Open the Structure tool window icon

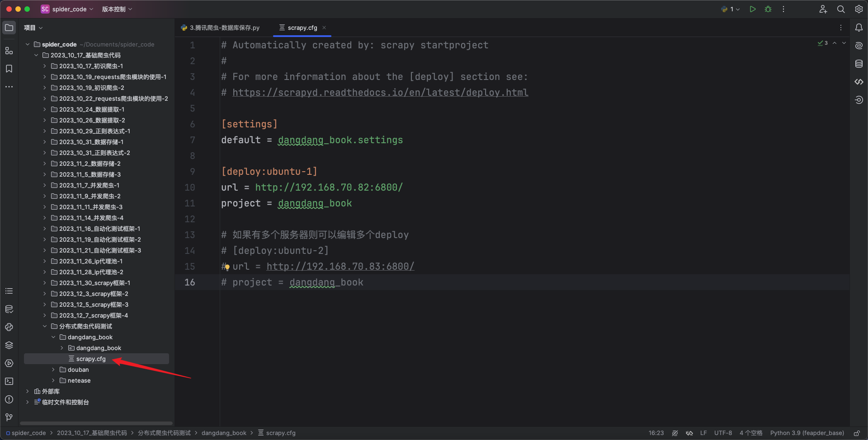coord(9,51)
